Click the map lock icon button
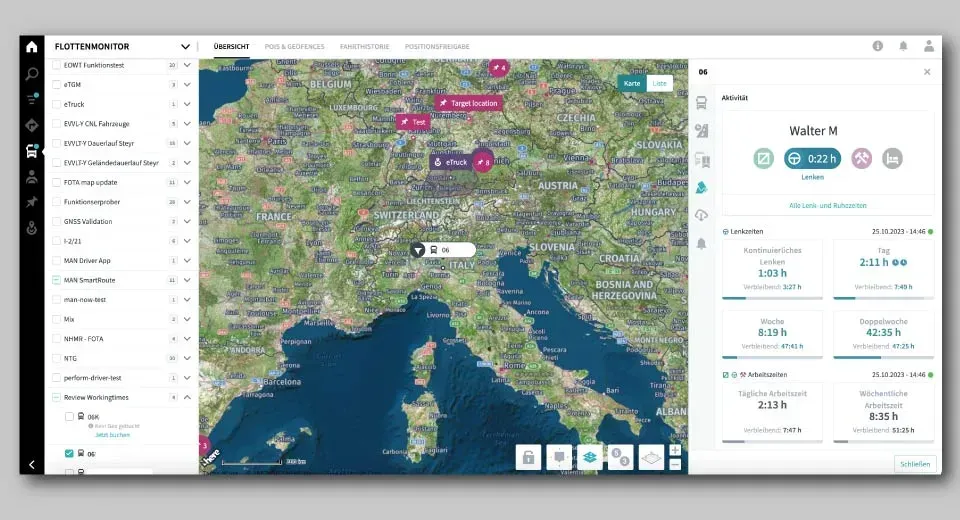The height and width of the screenshot is (520, 960). click(x=528, y=457)
